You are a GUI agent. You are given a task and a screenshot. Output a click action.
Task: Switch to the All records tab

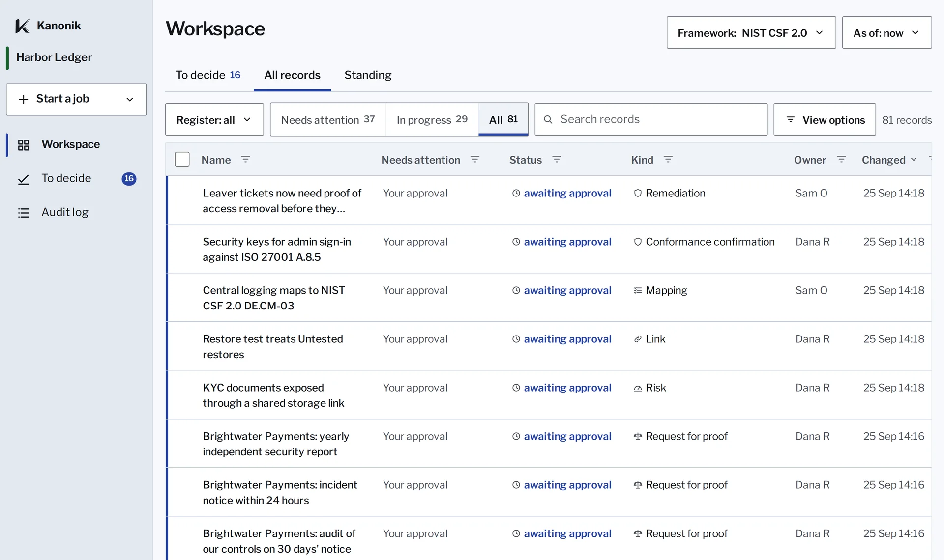pos(292,75)
